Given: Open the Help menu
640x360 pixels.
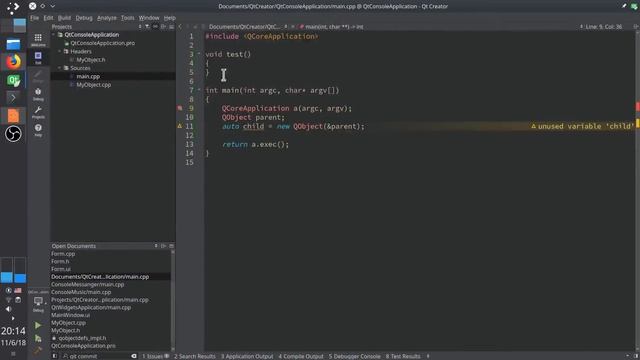Looking at the screenshot, I should (169, 18).
